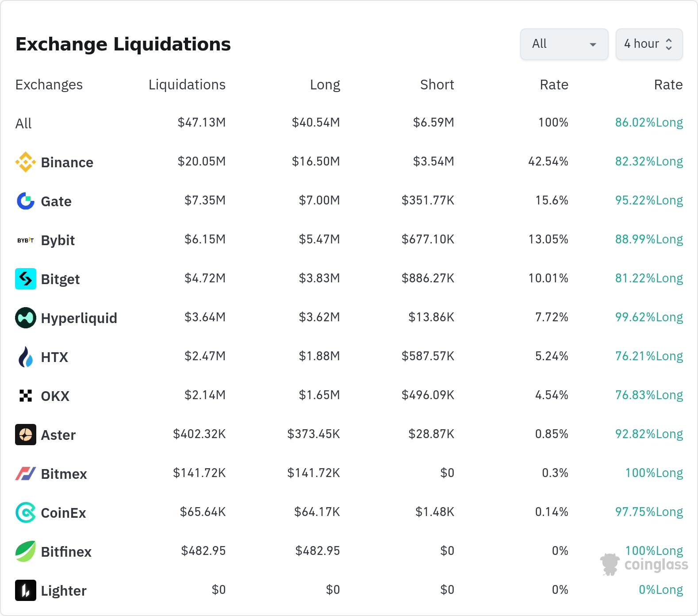698x616 pixels.
Task: Click the Binance exchange logo icon
Action: (26, 162)
